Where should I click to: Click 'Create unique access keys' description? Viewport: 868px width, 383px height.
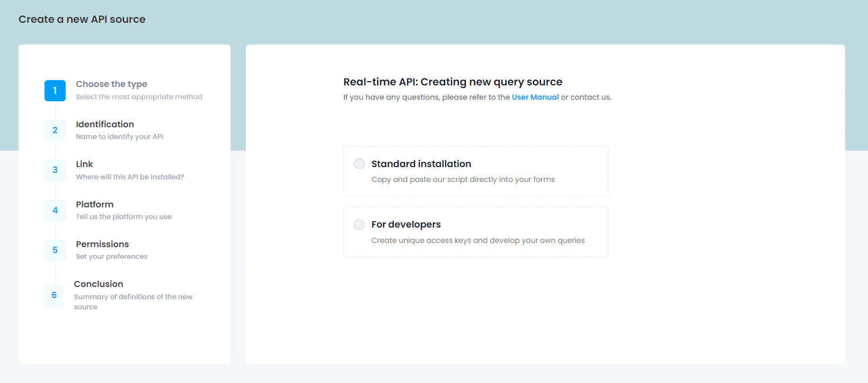click(x=478, y=240)
